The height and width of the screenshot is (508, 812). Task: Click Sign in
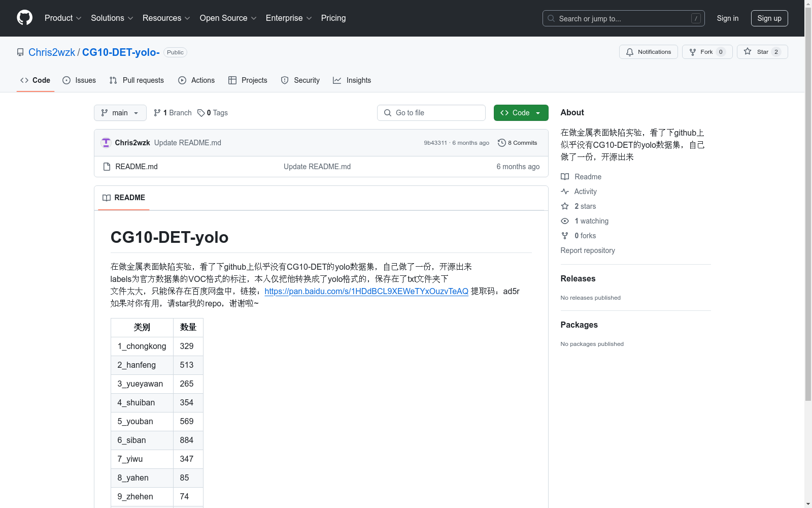click(x=727, y=18)
